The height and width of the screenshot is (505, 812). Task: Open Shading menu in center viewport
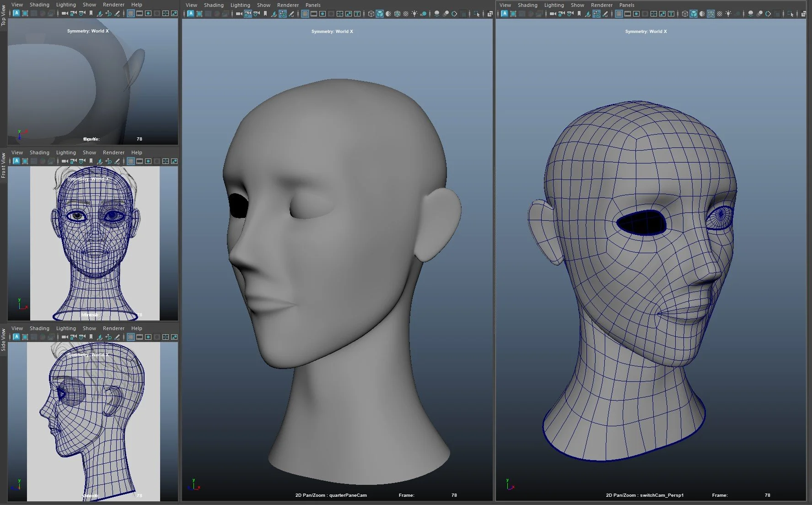click(x=214, y=5)
